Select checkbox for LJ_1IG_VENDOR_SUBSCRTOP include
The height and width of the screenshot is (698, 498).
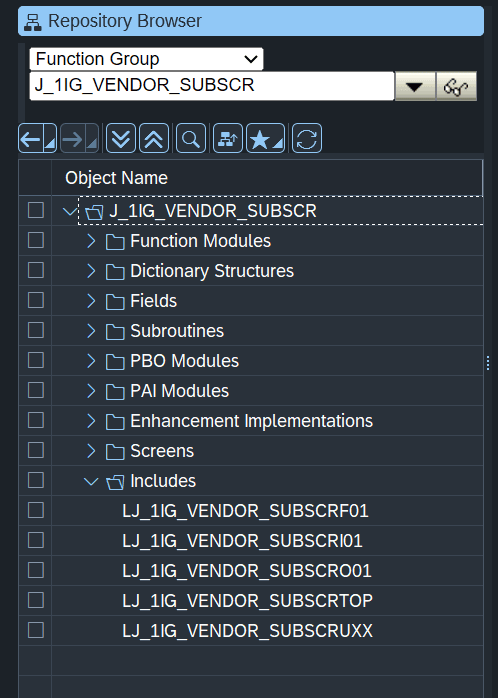[x=36, y=600]
